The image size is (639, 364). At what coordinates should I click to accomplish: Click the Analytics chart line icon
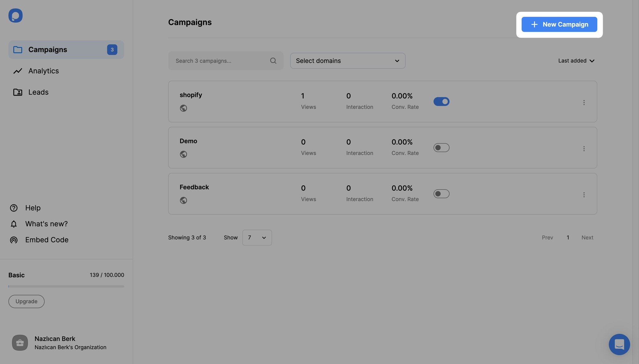(18, 71)
